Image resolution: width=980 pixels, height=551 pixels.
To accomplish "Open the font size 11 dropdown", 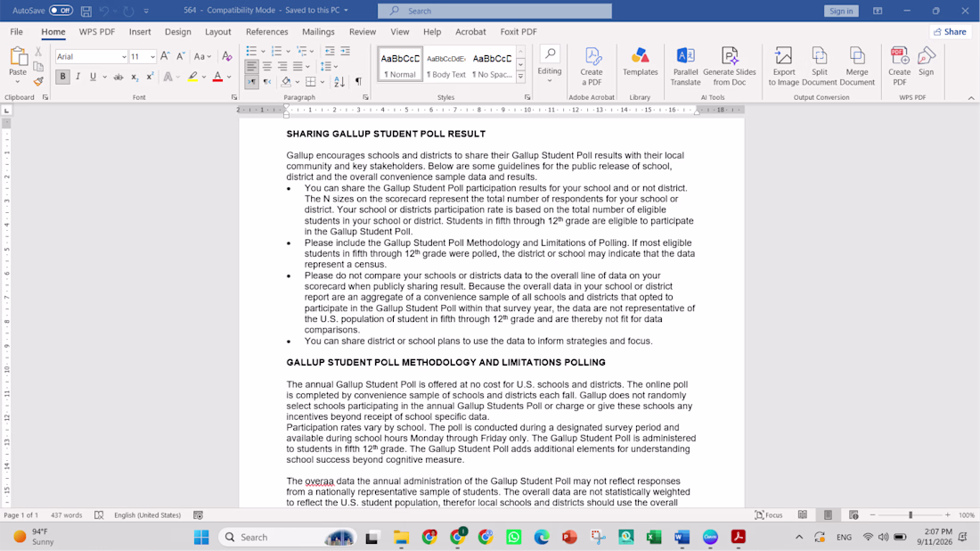I will pyautogui.click(x=152, y=57).
